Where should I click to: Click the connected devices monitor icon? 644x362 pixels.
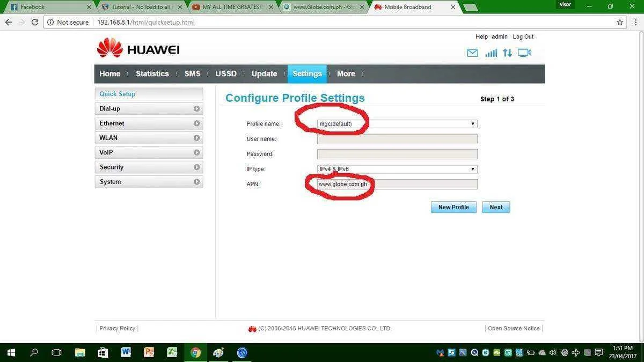[524, 53]
